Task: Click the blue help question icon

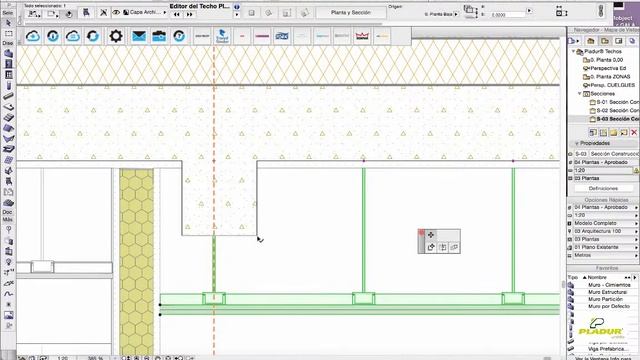Action: [x=179, y=36]
